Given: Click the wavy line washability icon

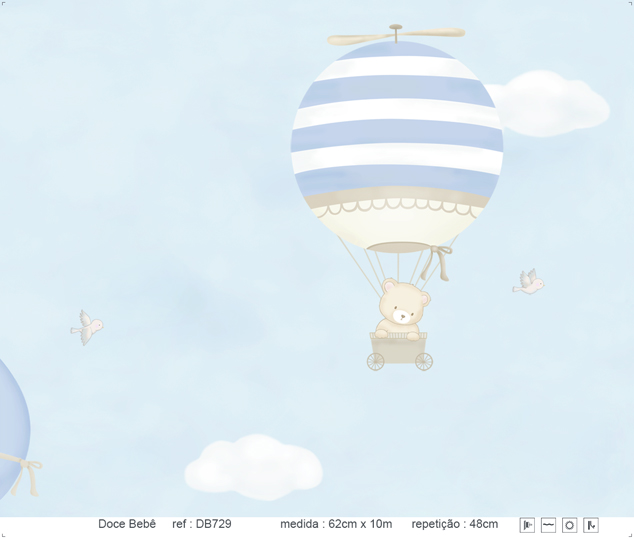Looking at the screenshot, I should pos(548,525).
